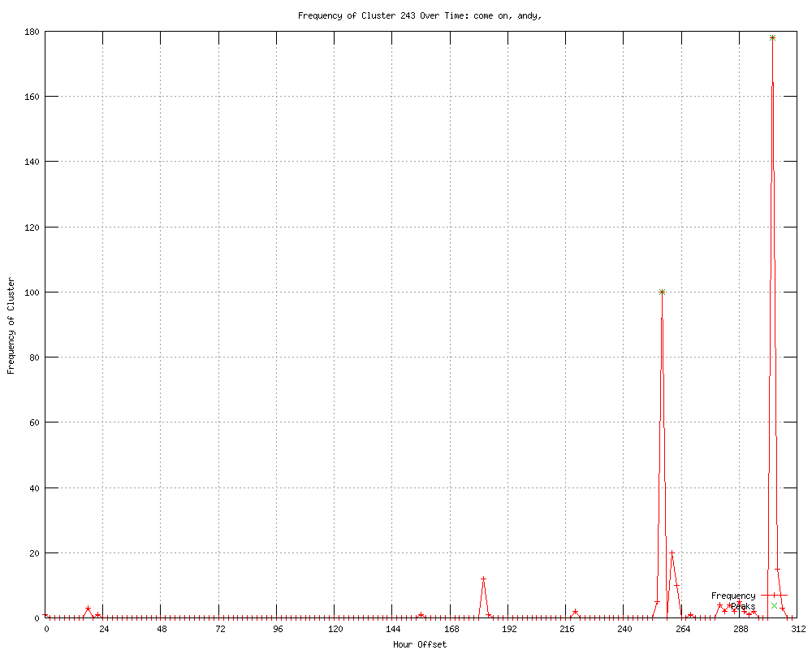Click the 312 x-axis tick label
Screen dimensions: 812x650
pyautogui.click(x=797, y=629)
